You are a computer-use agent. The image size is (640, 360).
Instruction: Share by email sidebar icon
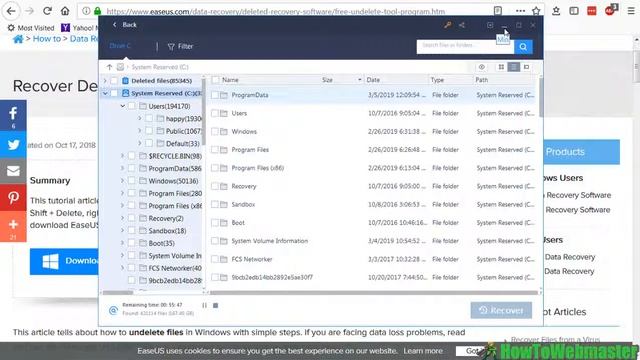pos(13,171)
